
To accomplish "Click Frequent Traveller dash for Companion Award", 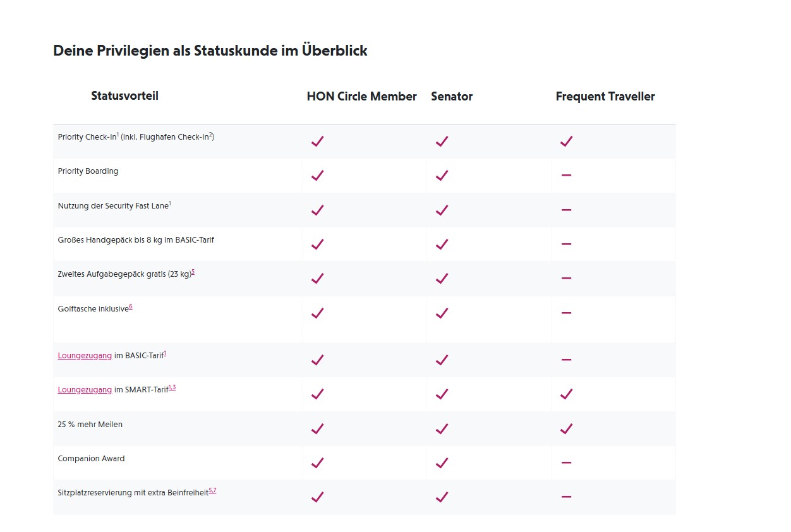I will [x=566, y=462].
